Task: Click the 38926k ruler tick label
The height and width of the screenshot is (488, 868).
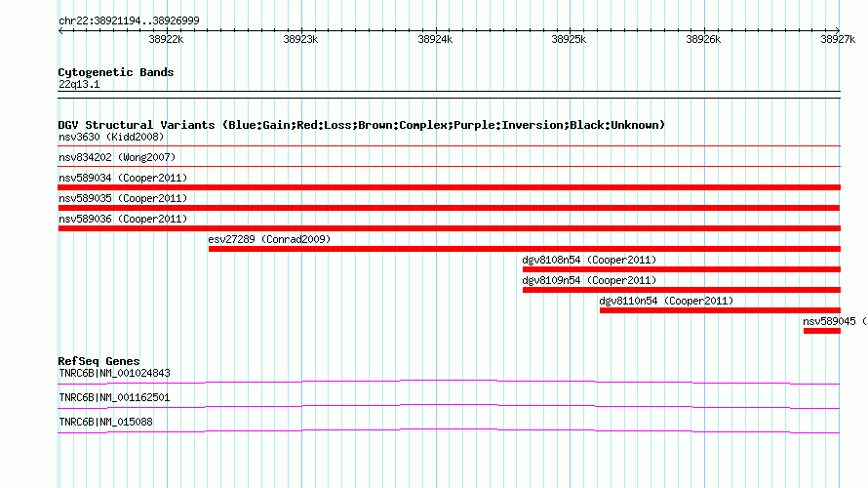Action: (x=703, y=39)
